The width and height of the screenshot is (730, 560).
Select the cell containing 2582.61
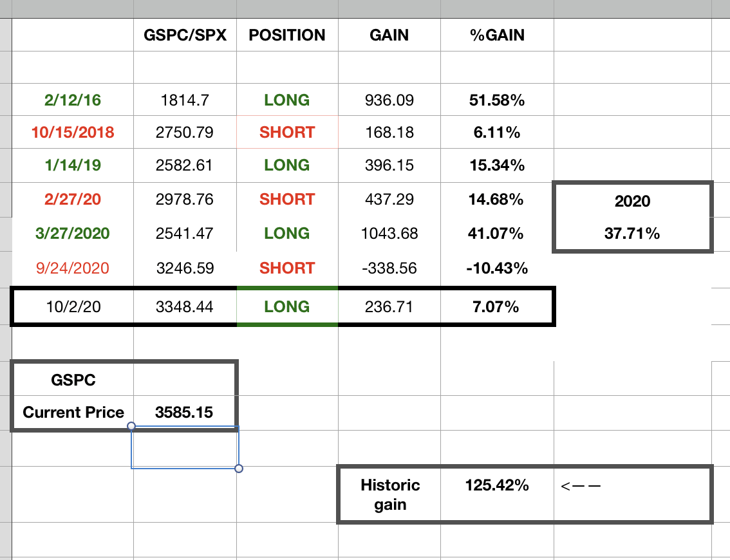tap(185, 165)
